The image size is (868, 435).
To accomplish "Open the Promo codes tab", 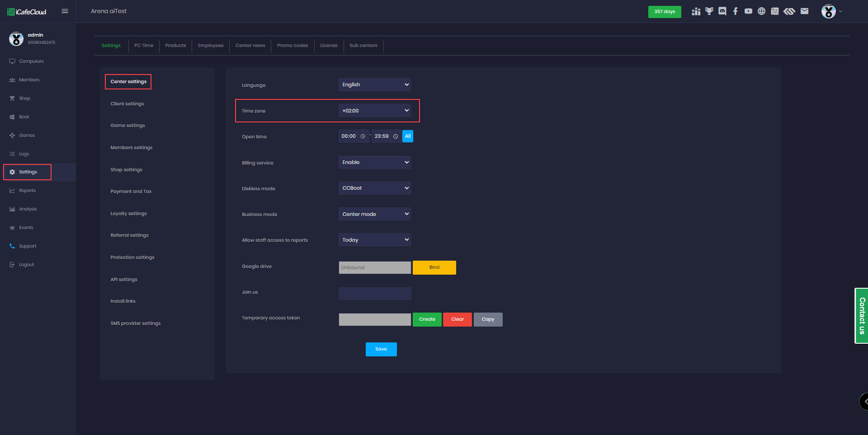I will (292, 45).
